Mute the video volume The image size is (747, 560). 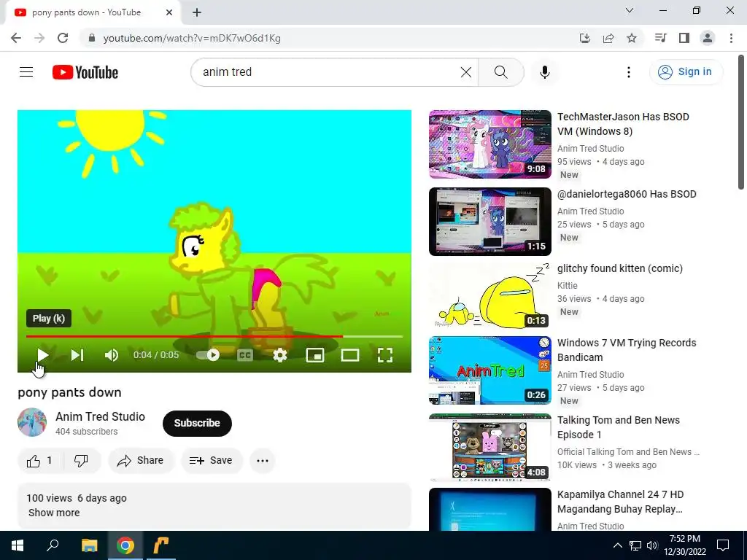pos(112,355)
